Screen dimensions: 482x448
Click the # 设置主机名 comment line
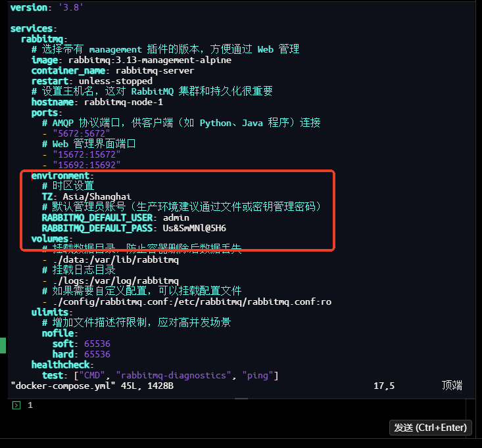pyautogui.click(x=152, y=91)
